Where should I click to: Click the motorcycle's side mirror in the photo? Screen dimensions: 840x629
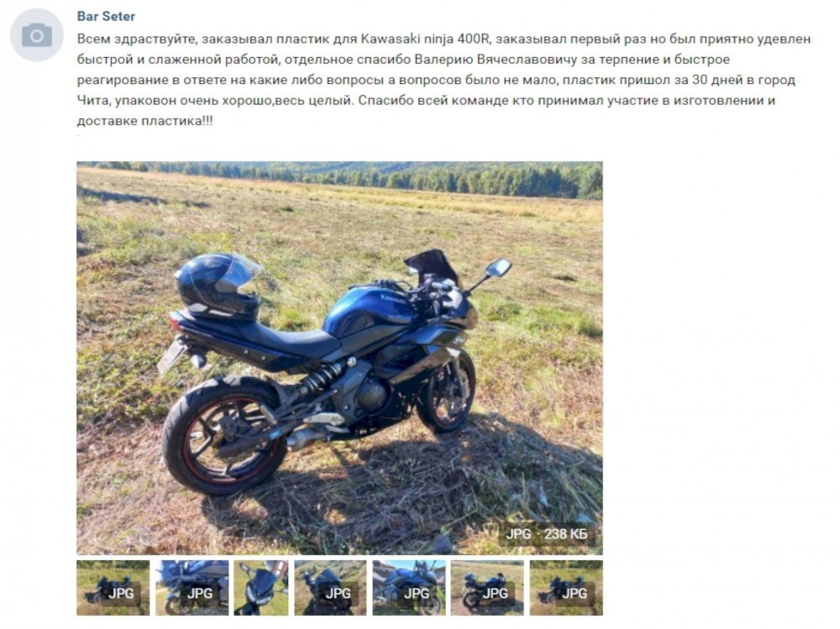pos(499,267)
